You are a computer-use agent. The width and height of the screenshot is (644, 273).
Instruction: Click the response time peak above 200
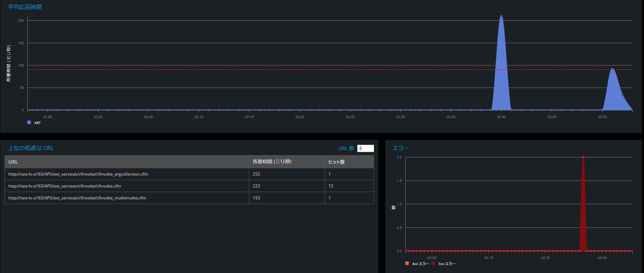click(501, 16)
